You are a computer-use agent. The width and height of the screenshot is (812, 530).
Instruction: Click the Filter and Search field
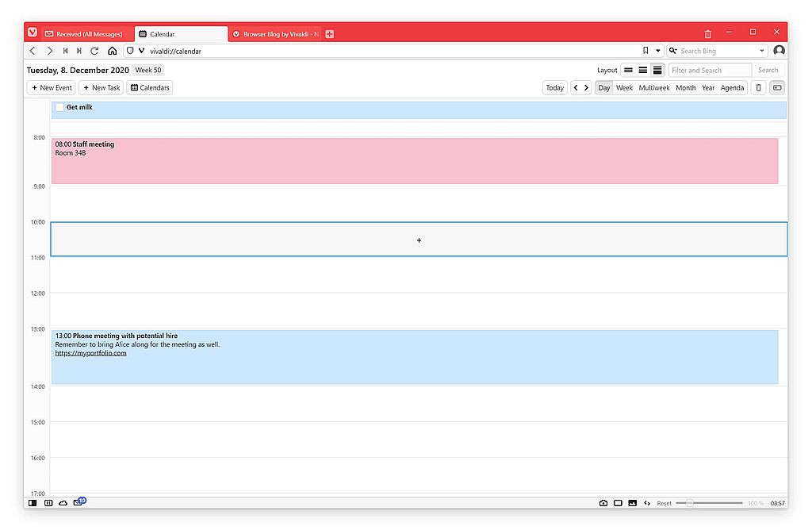[710, 70]
